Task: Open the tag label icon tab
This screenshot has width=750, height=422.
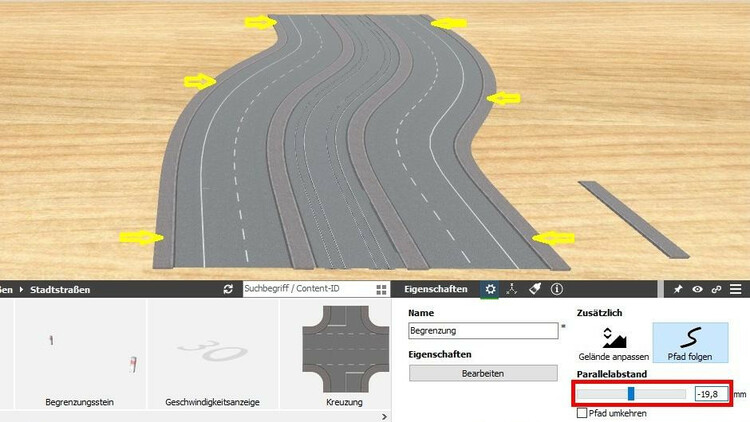Action: [534, 289]
